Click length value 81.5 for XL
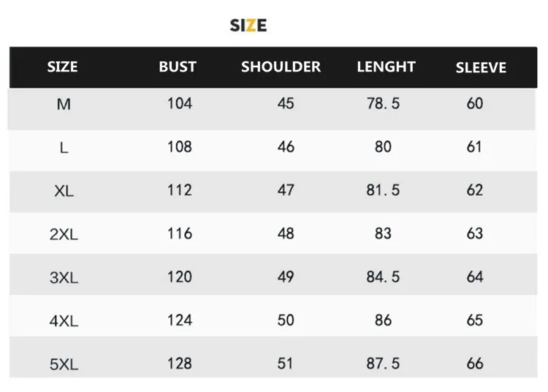Screen dimensions: 548x392 click(x=383, y=190)
